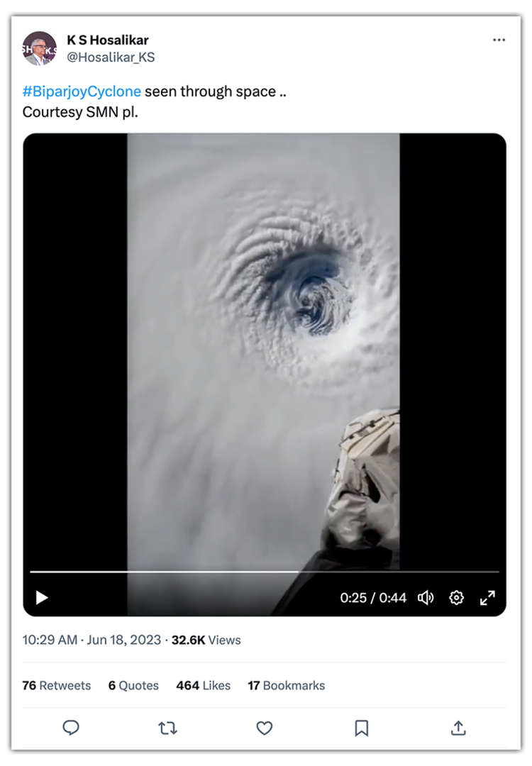Like the tweet with heart icon
Viewport: 532px width, 766px height.
tap(265, 728)
